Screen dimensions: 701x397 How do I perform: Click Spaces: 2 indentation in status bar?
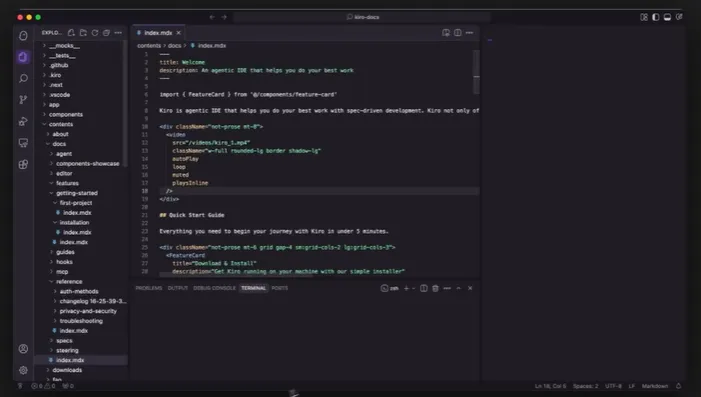click(585, 386)
